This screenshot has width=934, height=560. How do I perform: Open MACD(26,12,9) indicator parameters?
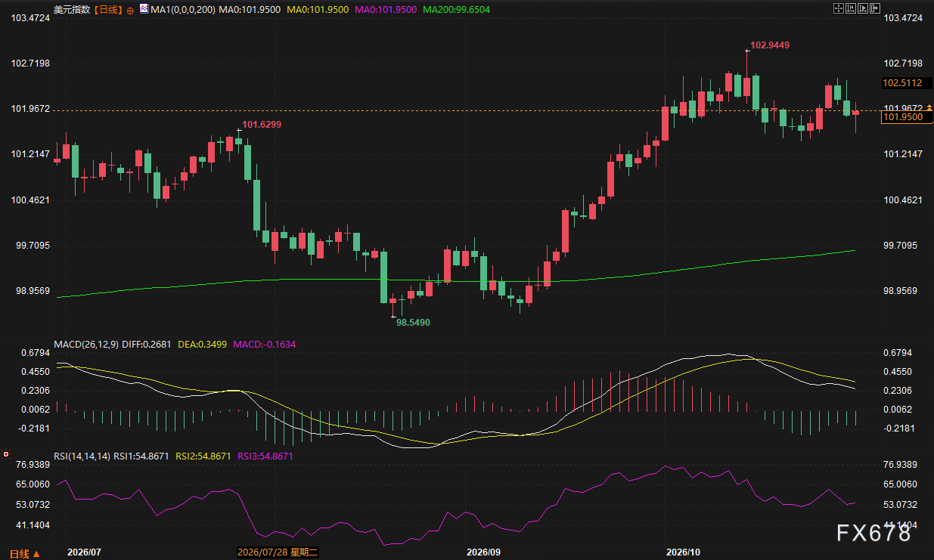(85, 344)
